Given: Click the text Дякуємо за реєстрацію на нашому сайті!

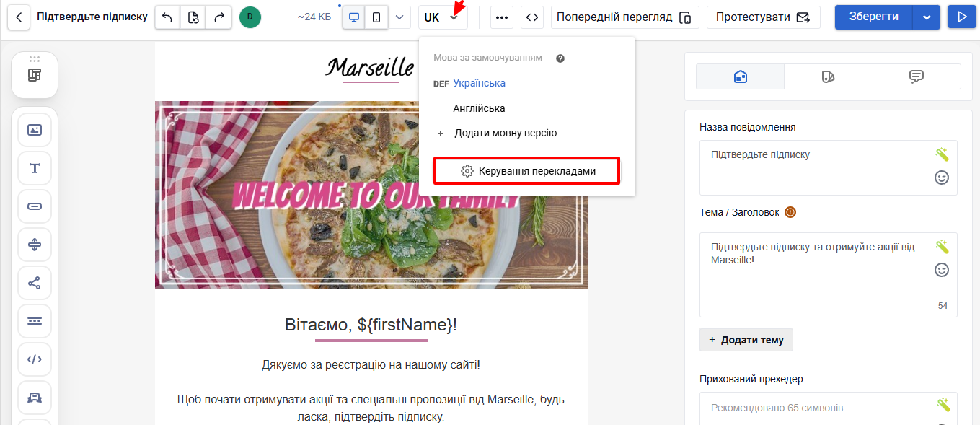Looking at the screenshot, I should tap(371, 365).
